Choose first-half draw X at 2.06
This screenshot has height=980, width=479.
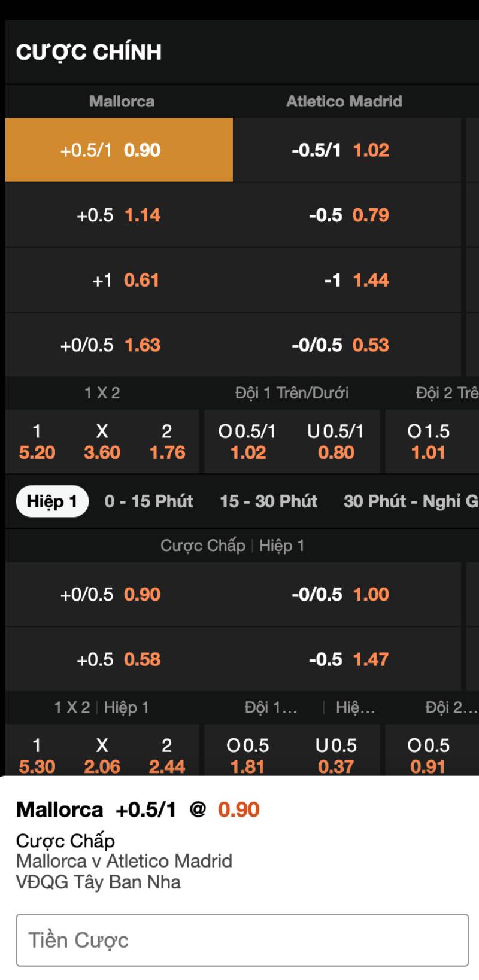click(x=102, y=756)
